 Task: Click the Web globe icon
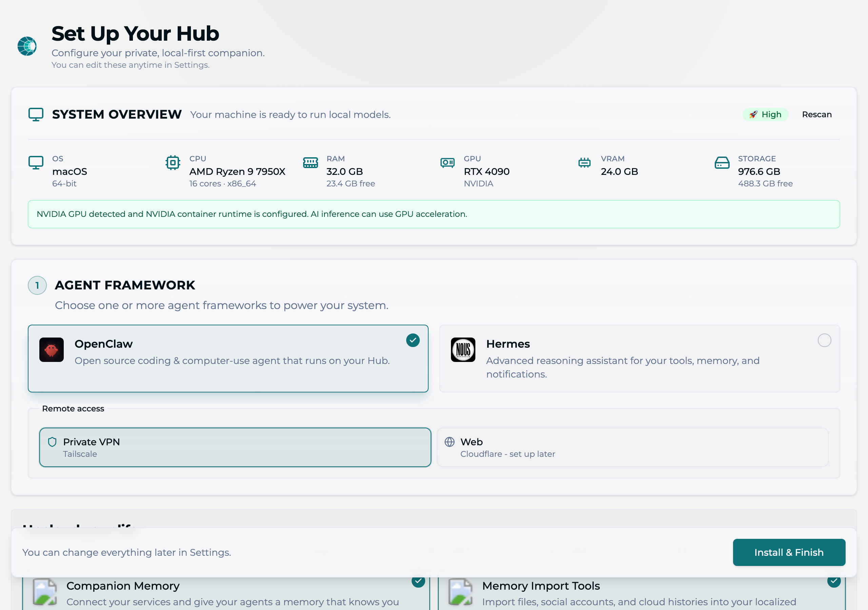tap(450, 442)
